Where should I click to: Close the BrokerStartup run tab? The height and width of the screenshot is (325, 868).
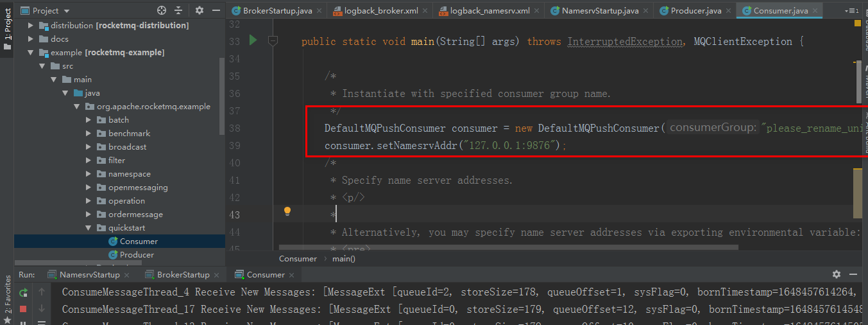click(x=216, y=275)
